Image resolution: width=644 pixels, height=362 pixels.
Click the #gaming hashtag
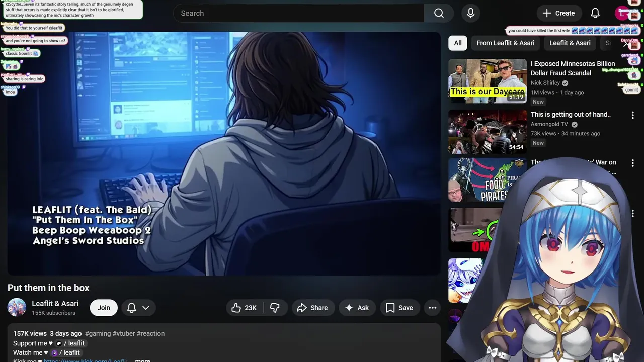click(x=98, y=333)
